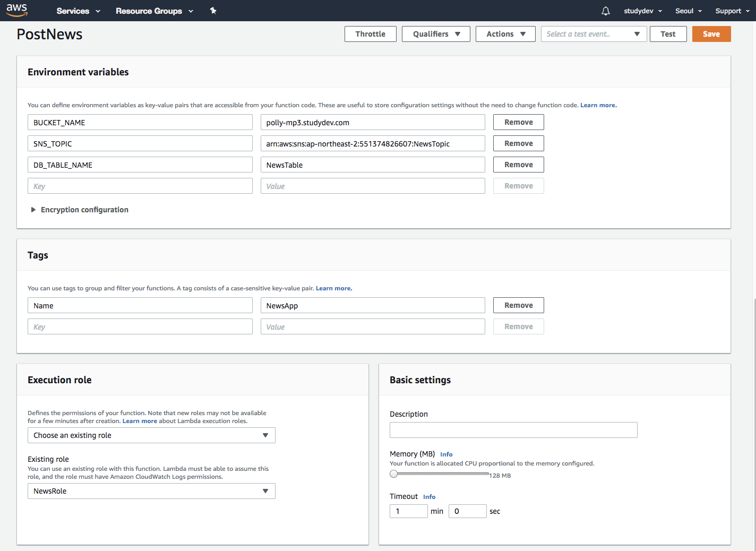Click the empty tag Value field
Screen dimensions: 756x551
(373, 326)
